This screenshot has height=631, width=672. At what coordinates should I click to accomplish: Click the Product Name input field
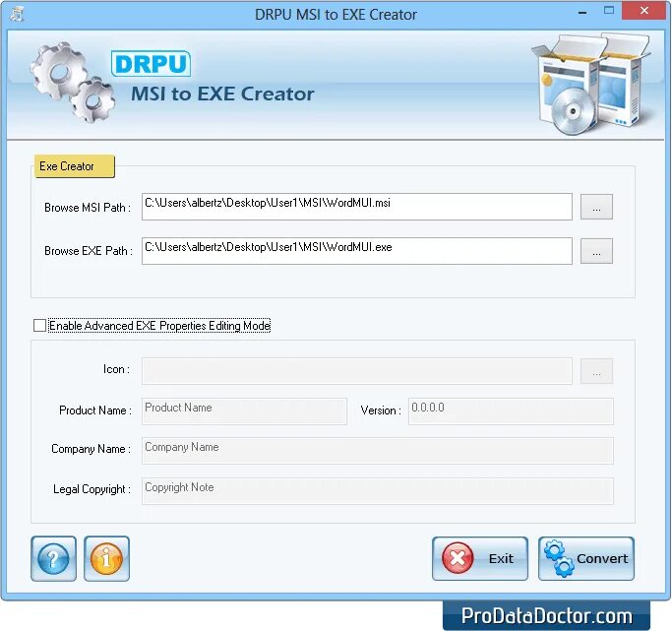[244, 411]
